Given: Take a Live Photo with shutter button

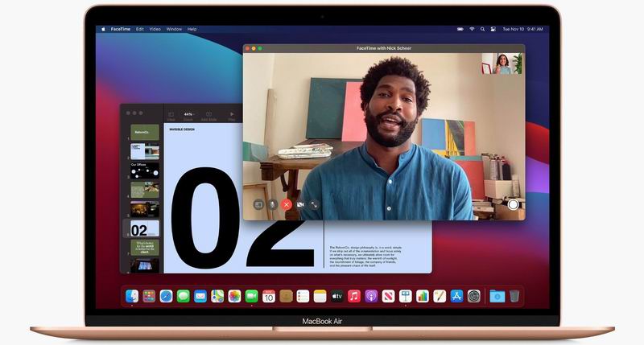Looking at the screenshot, I should [513, 204].
